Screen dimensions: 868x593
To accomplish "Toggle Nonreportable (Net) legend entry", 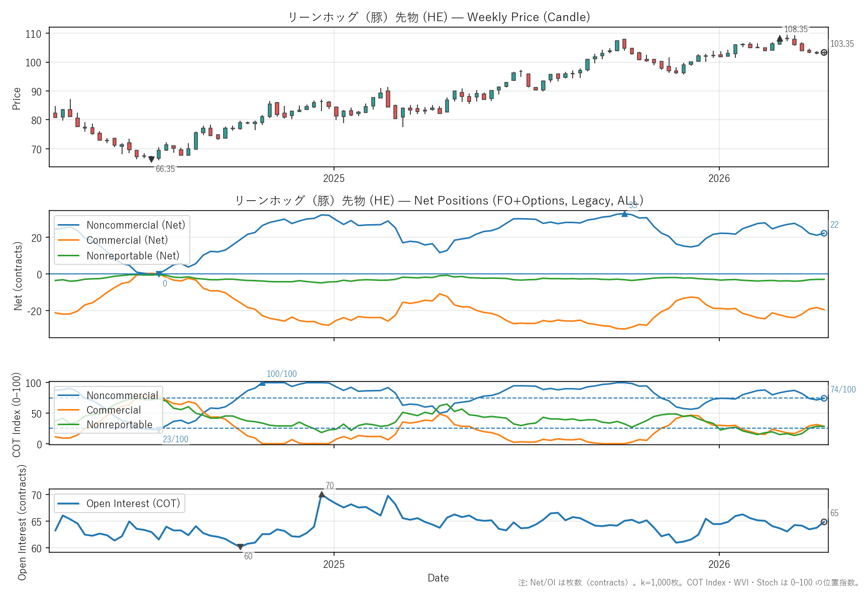I will [x=133, y=256].
